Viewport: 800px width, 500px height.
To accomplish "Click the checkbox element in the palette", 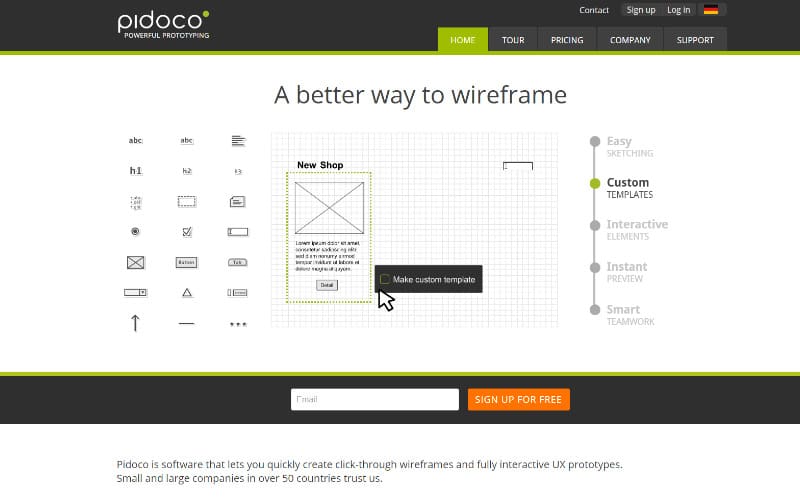I will tap(186, 231).
